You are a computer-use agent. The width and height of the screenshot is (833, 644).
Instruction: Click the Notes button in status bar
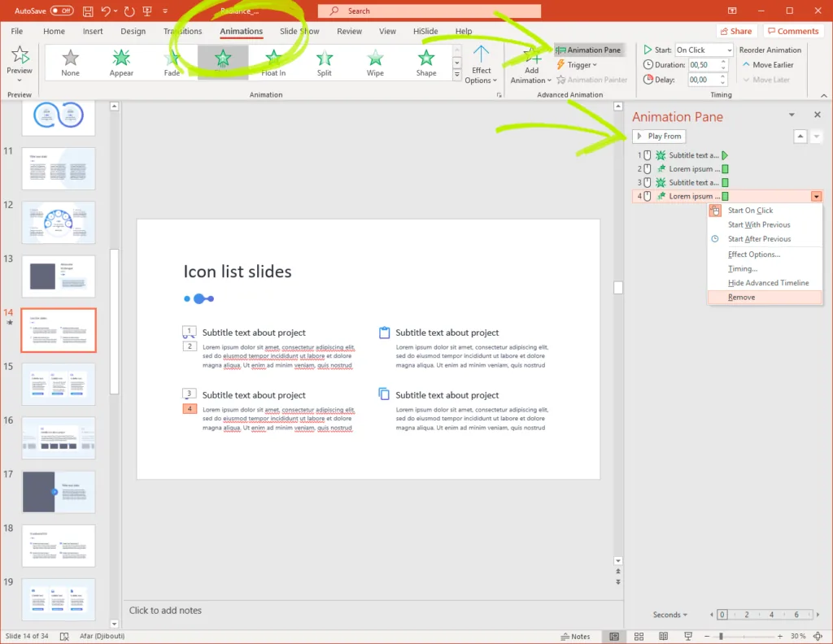[575, 636]
